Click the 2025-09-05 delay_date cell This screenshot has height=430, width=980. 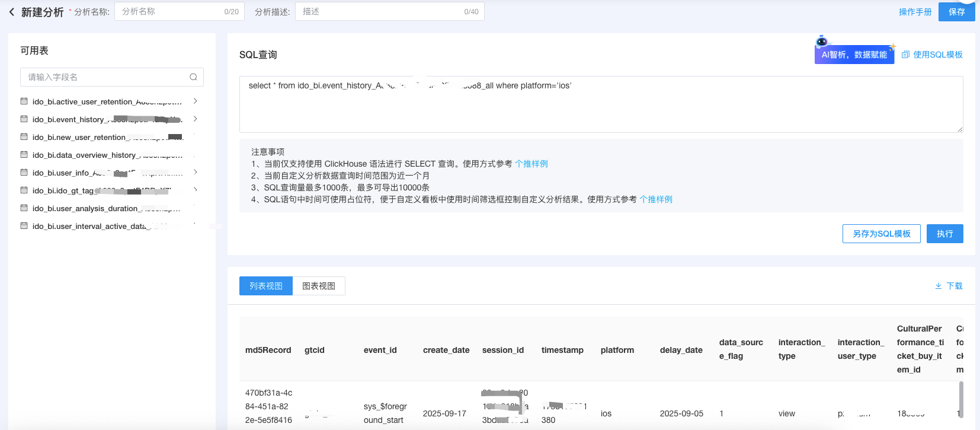tap(681, 413)
